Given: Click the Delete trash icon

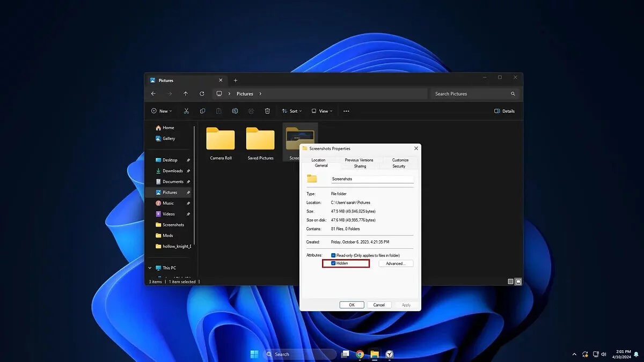Looking at the screenshot, I should [x=267, y=111].
